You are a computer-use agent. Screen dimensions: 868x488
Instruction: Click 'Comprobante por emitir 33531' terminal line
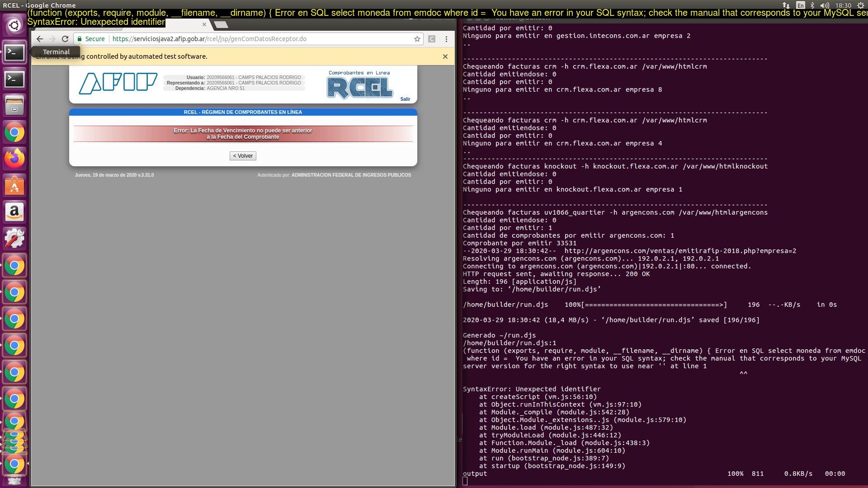coord(520,243)
